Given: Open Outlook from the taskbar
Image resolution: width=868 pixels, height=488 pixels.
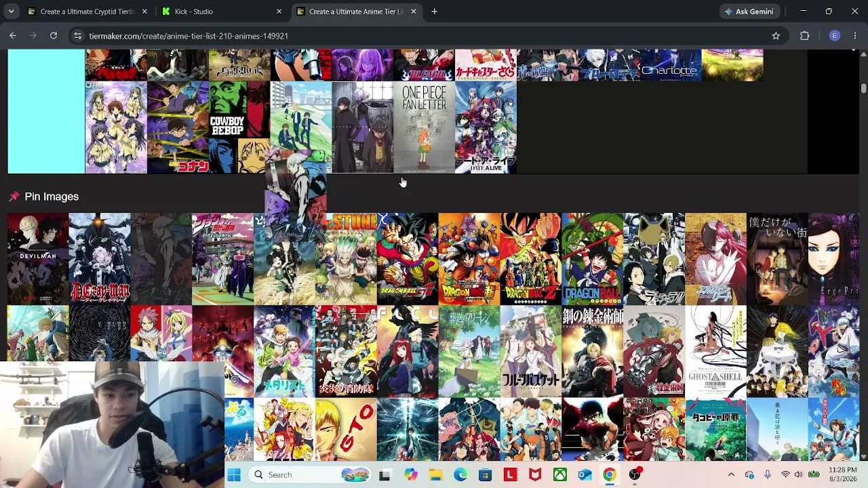Looking at the screenshot, I should 585,475.
